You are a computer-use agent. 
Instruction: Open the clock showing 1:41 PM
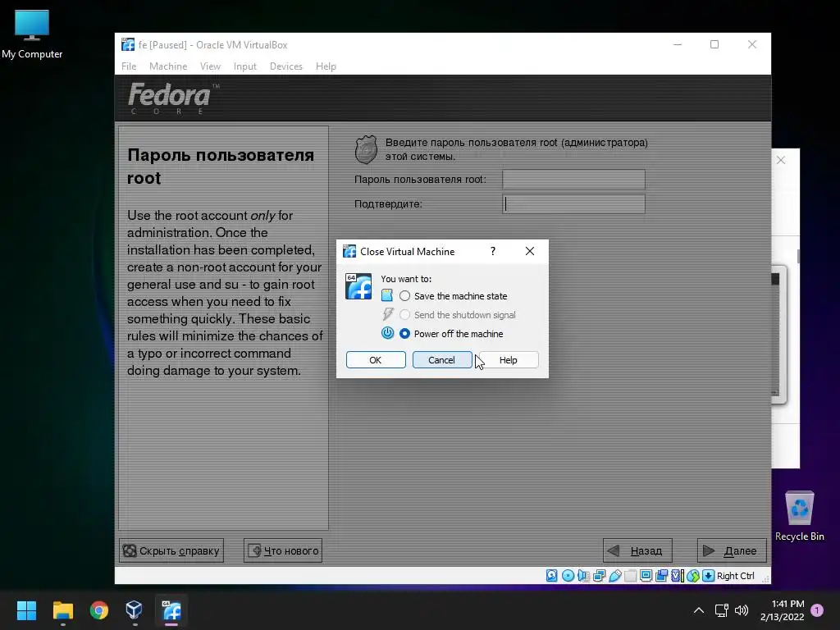(782, 610)
